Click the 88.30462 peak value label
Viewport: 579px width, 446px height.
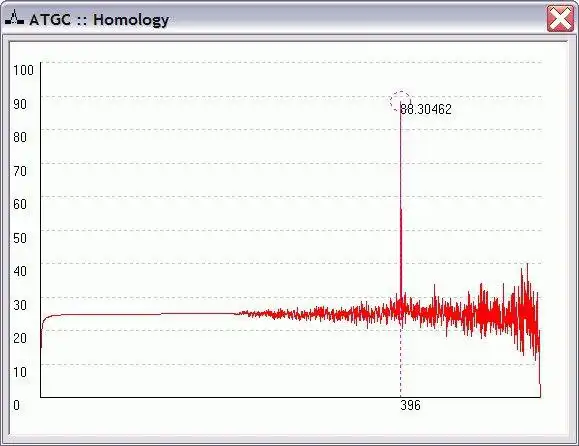pos(426,109)
